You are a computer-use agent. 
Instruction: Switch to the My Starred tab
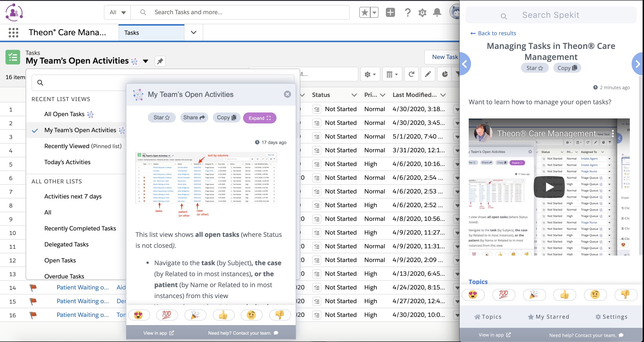pos(548,317)
